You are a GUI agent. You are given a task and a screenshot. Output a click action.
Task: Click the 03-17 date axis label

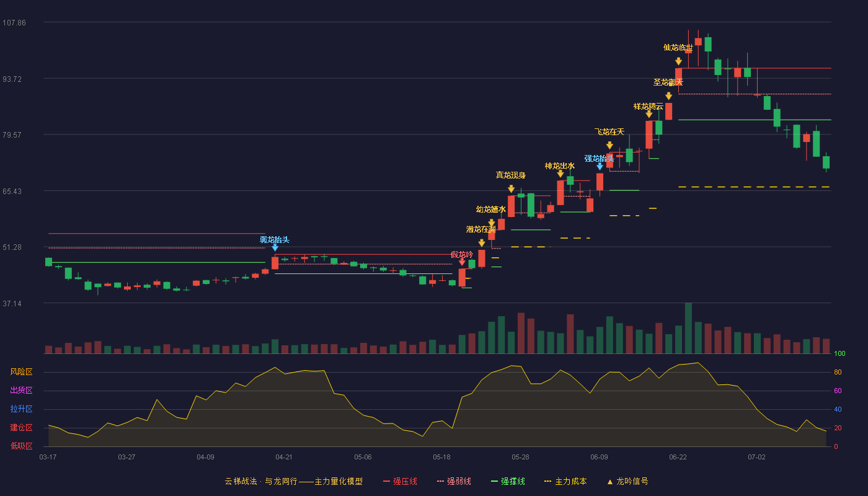tap(48, 457)
